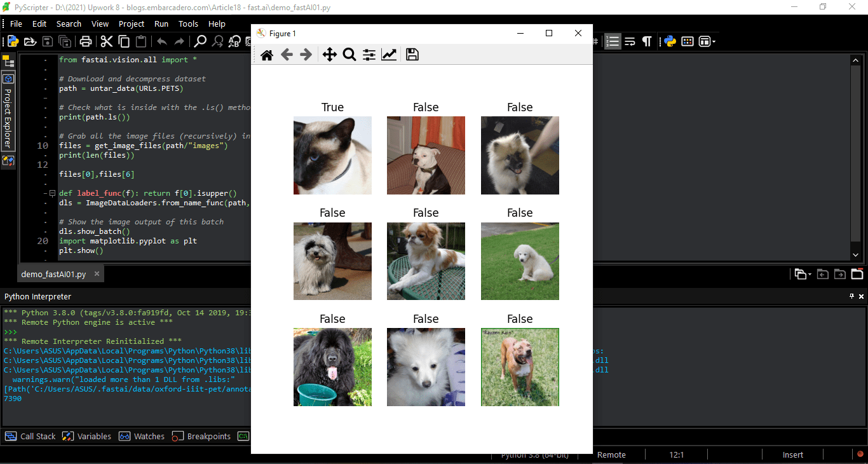Create new Python file from PyScripter toolbar

point(13,41)
